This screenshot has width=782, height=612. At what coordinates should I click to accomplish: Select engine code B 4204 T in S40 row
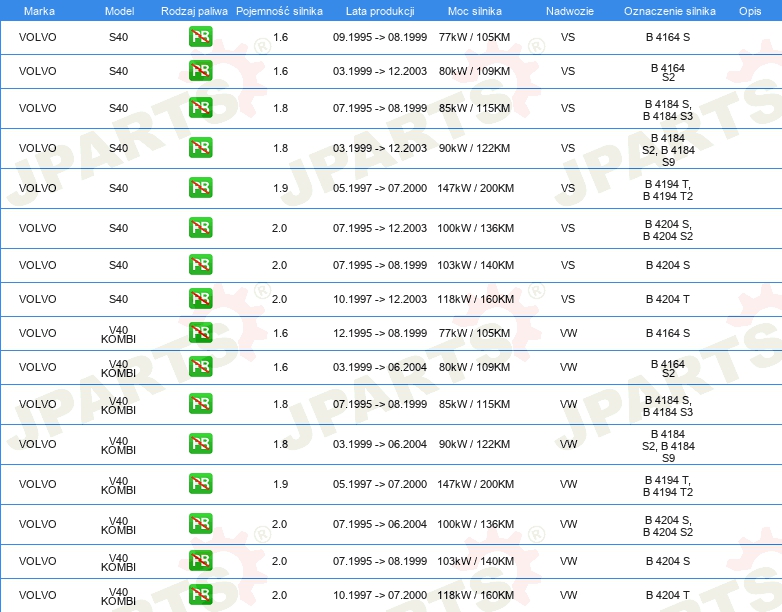[x=668, y=299]
